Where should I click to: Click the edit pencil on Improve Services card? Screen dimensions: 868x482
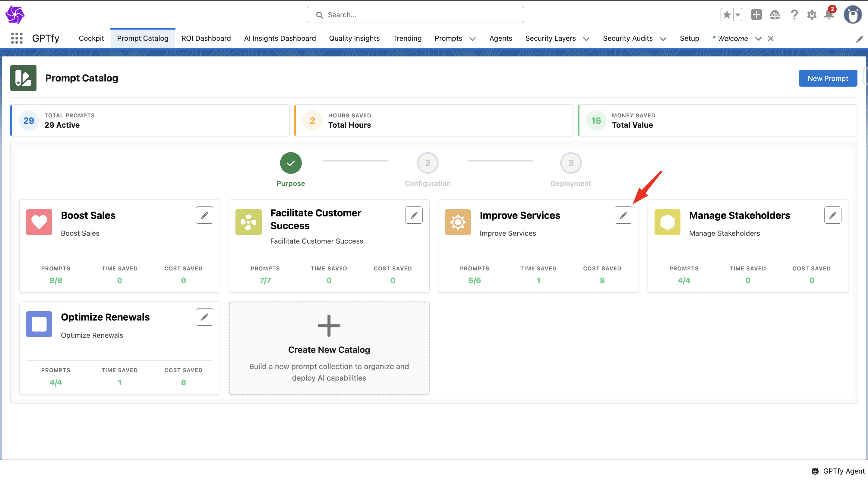623,215
